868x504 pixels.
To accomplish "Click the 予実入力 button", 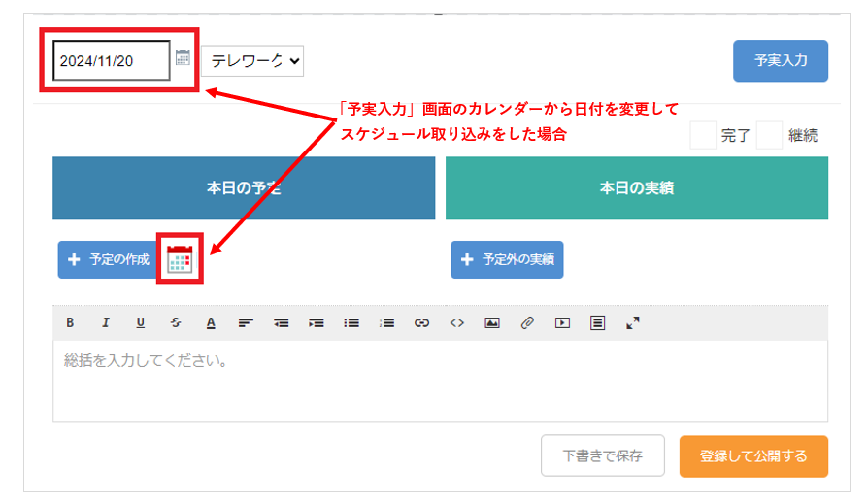I will click(x=781, y=61).
